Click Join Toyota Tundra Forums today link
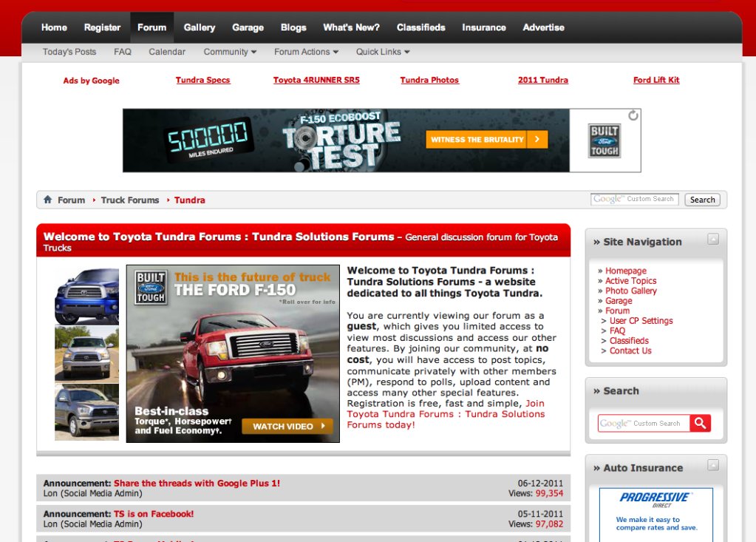The width and height of the screenshot is (756, 542). pos(446,414)
